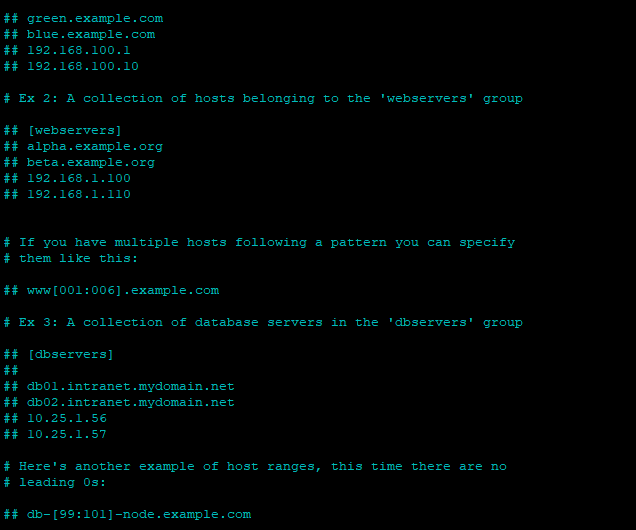Click the [webservers] group header
Image resolution: width=636 pixels, height=530 pixels.
tap(63, 131)
